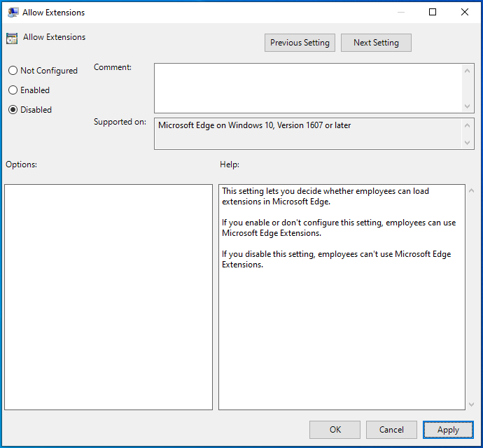Click the Help pane scroll down arrow
Image resolution: width=483 pixels, height=448 pixels.
pyautogui.click(x=471, y=404)
